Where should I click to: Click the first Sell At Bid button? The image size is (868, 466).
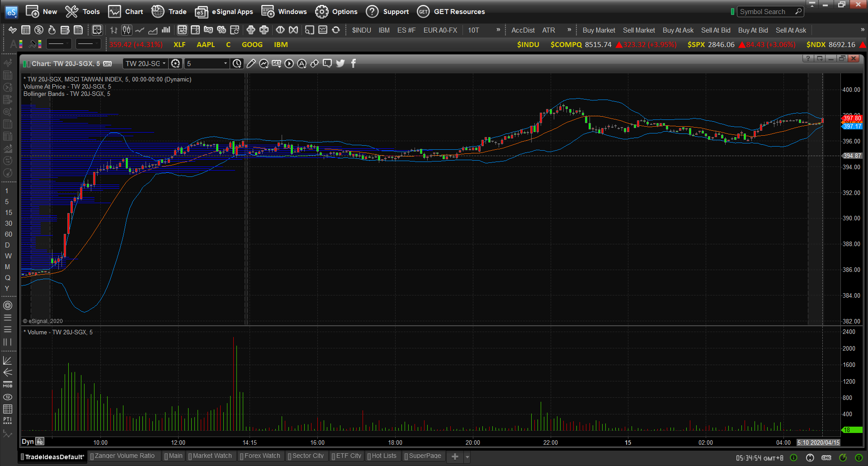point(716,30)
